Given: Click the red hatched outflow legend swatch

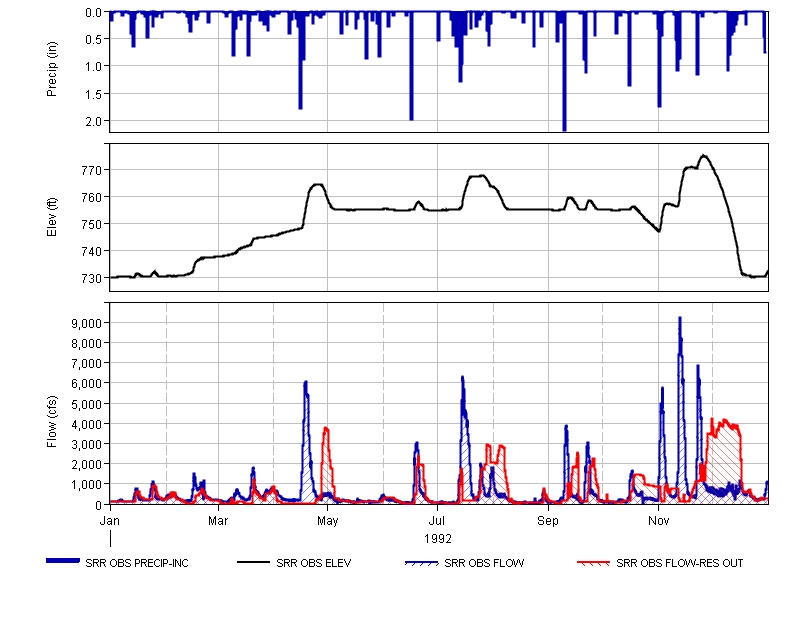Looking at the screenshot, I should click(593, 563).
